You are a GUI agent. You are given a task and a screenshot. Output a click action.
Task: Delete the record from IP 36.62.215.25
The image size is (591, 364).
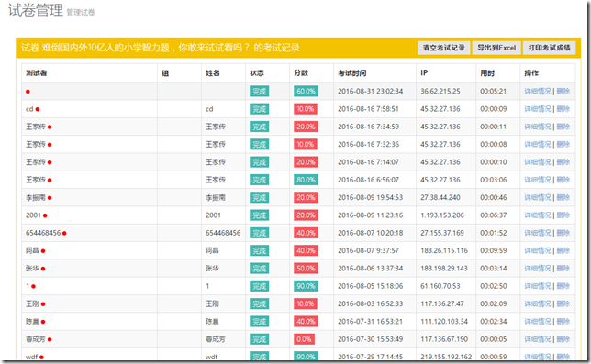point(563,91)
